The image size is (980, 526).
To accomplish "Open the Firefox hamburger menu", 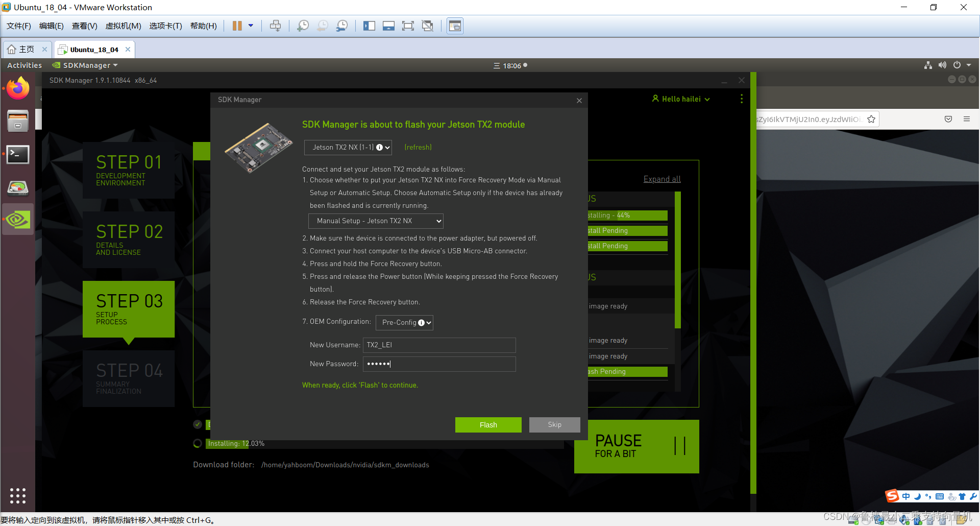I will 967,119.
